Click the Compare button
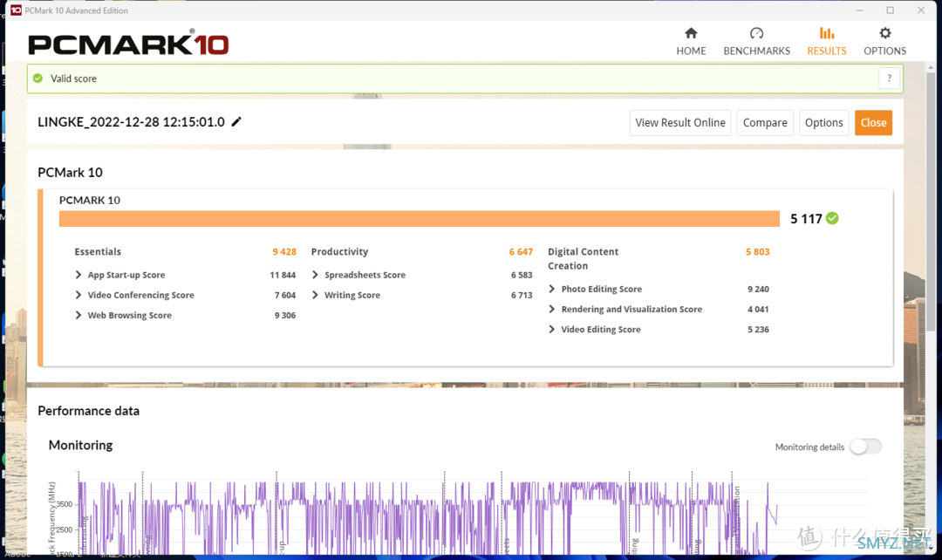The image size is (942, 560). [765, 123]
